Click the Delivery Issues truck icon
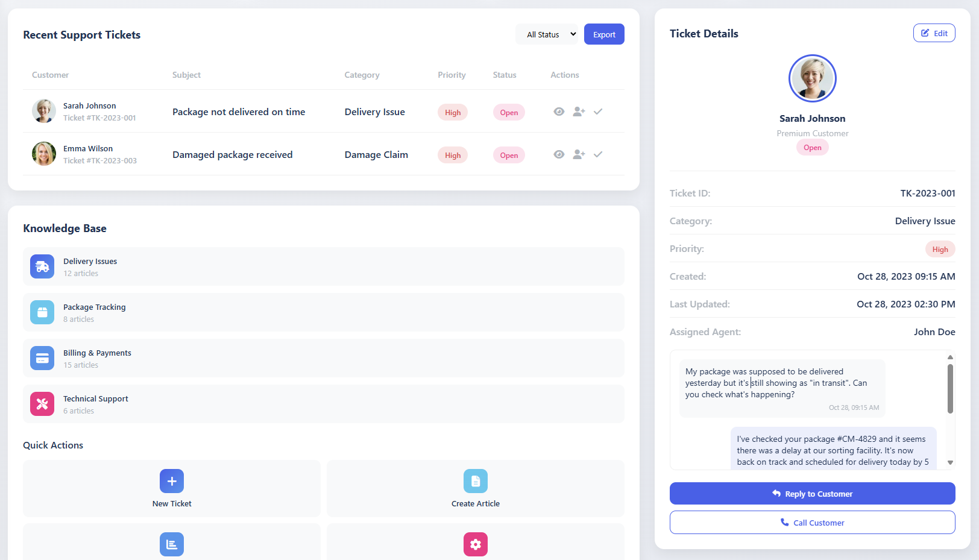 [x=42, y=266]
